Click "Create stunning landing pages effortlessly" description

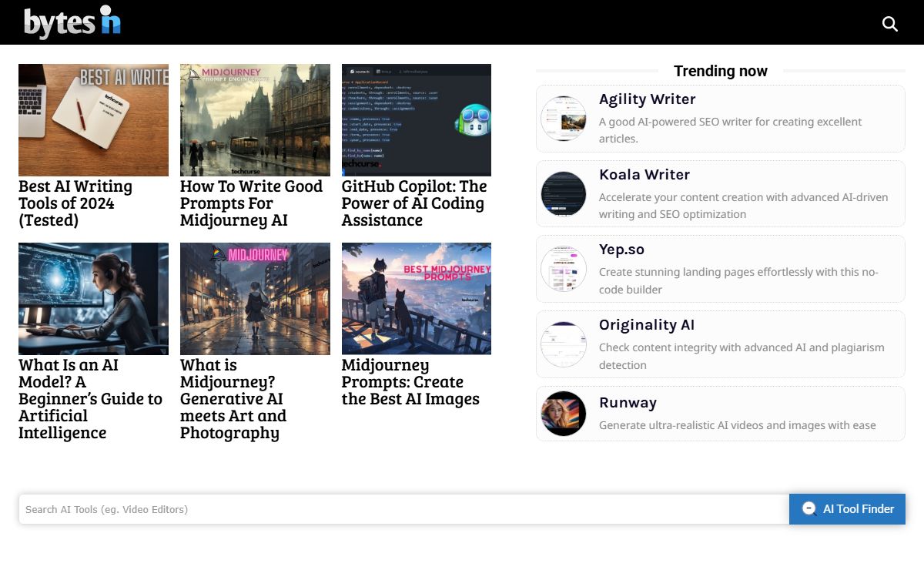click(738, 280)
